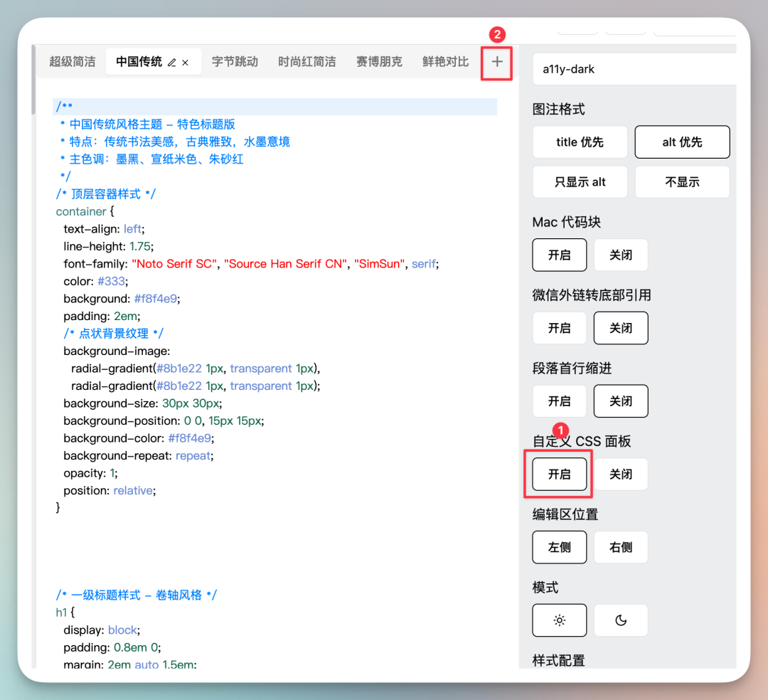Set 编辑区位置 to 左侧
768x700 pixels.
pyautogui.click(x=560, y=547)
